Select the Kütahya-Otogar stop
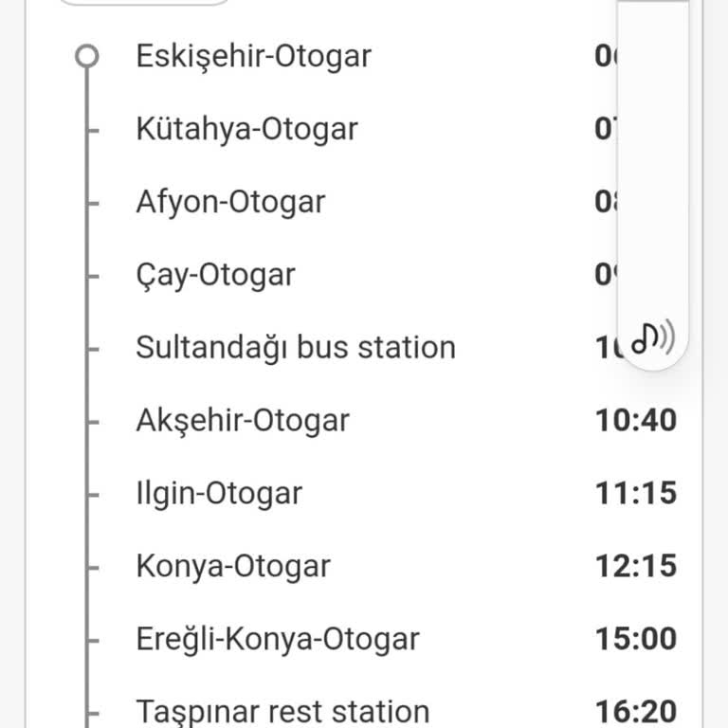This screenshot has height=728, width=728. 246,129
